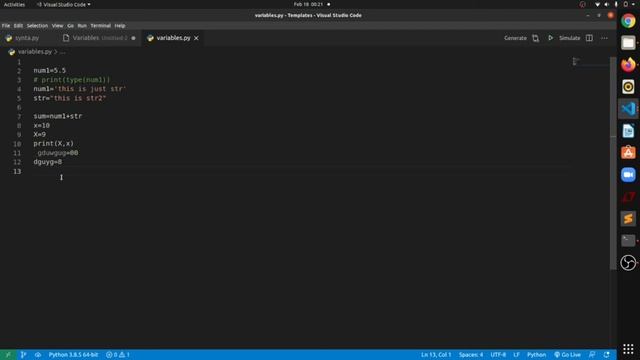Click the Simulate button in editor toolbar
Screen dimensions: 640x360
coord(569,38)
